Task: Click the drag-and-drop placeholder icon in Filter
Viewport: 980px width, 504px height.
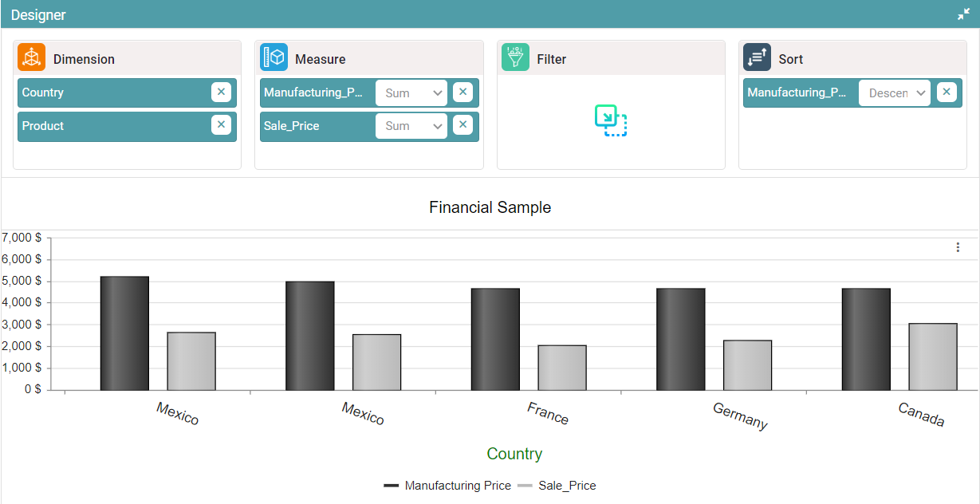Action: click(x=611, y=120)
